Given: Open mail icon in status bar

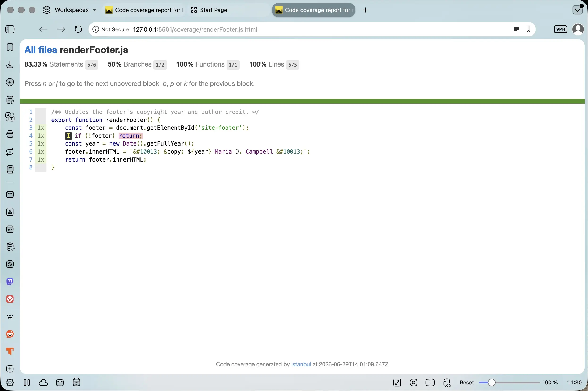Looking at the screenshot, I should [60, 383].
